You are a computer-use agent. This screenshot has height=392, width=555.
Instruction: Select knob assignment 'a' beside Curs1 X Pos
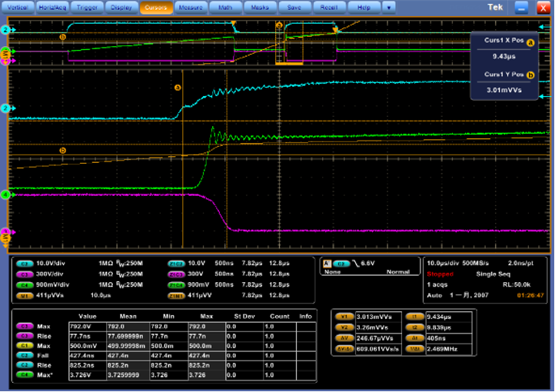(530, 44)
